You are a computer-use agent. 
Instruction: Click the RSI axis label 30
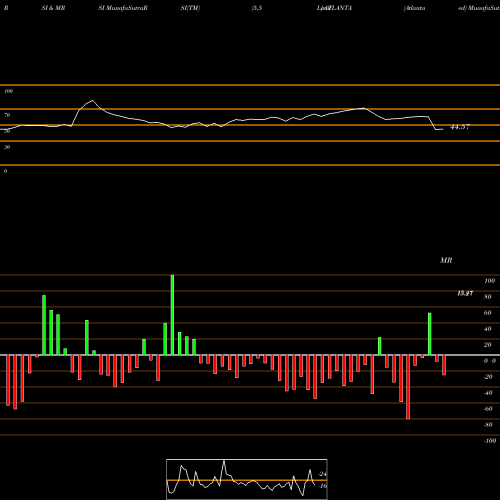click(7, 147)
